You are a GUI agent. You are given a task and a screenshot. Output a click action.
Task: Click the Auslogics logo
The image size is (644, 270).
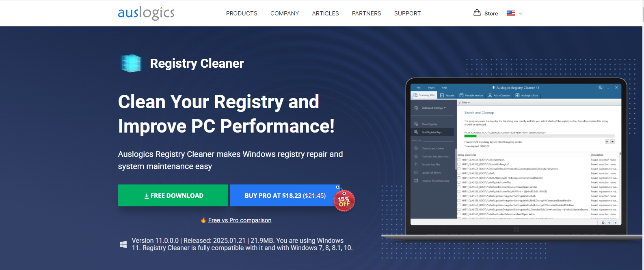[146, 13]
